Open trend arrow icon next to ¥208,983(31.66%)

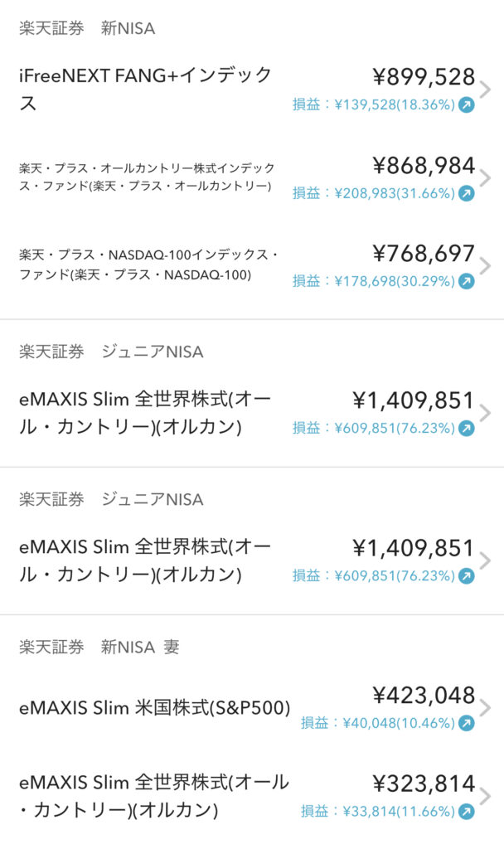[467, 193]
